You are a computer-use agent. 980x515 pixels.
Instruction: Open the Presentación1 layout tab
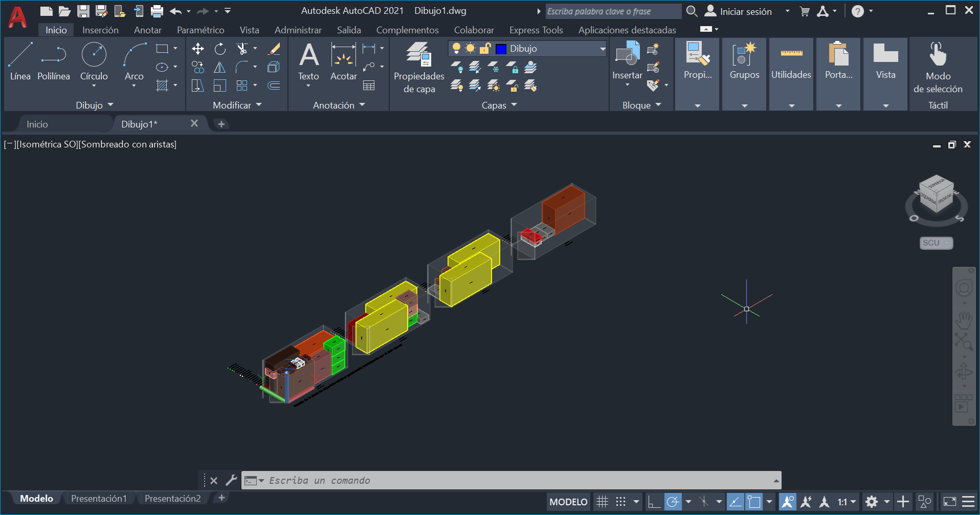coord(99,498)
